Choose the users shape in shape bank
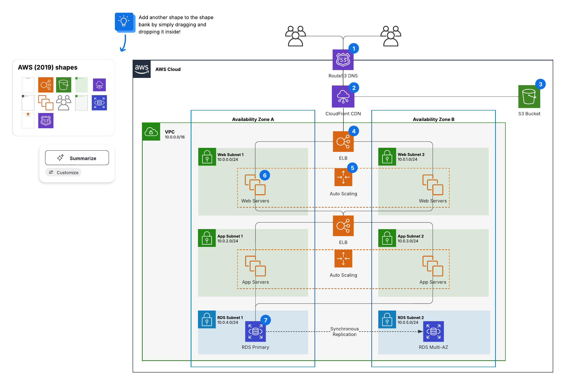This screenshot has height=385, width=588. tap(63, 103)
